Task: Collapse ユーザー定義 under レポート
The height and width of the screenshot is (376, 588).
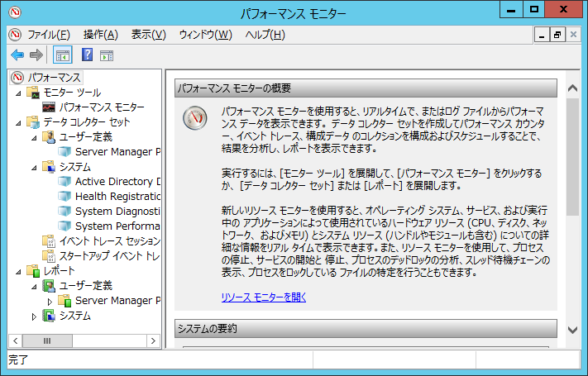Action: pos(34,287)
